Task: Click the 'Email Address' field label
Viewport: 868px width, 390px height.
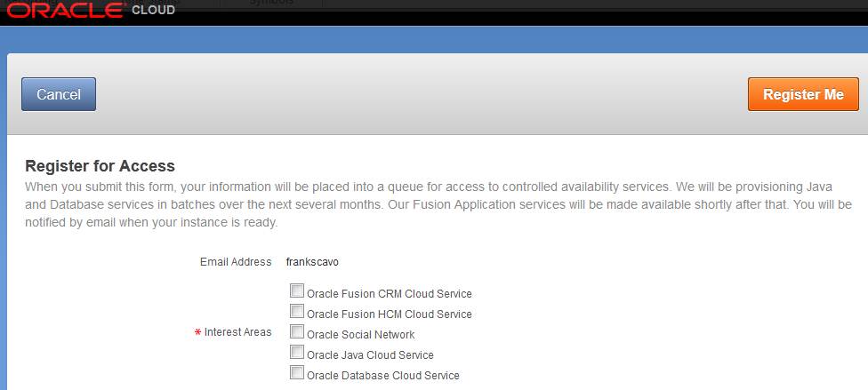Action: [x=235, y=262]
